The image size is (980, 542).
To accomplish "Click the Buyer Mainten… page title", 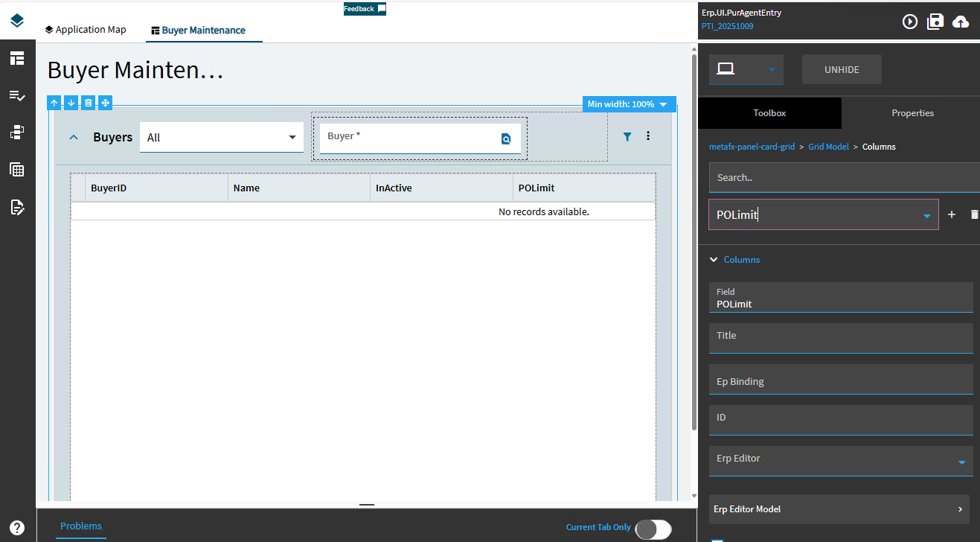I will coord(135,71).
